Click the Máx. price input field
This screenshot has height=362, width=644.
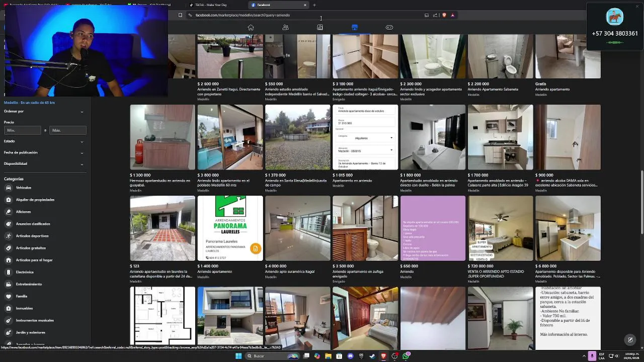click(x=67, y=130)
